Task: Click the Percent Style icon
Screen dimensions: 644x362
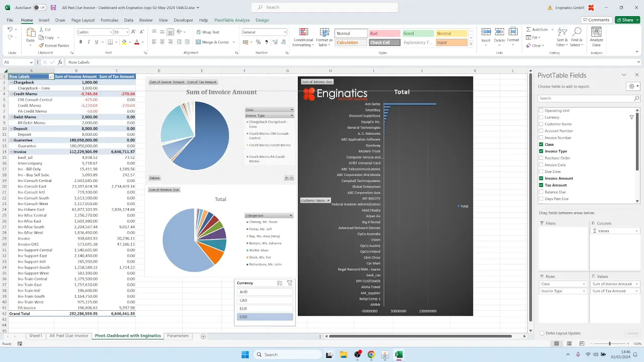Action: [258, 42]
